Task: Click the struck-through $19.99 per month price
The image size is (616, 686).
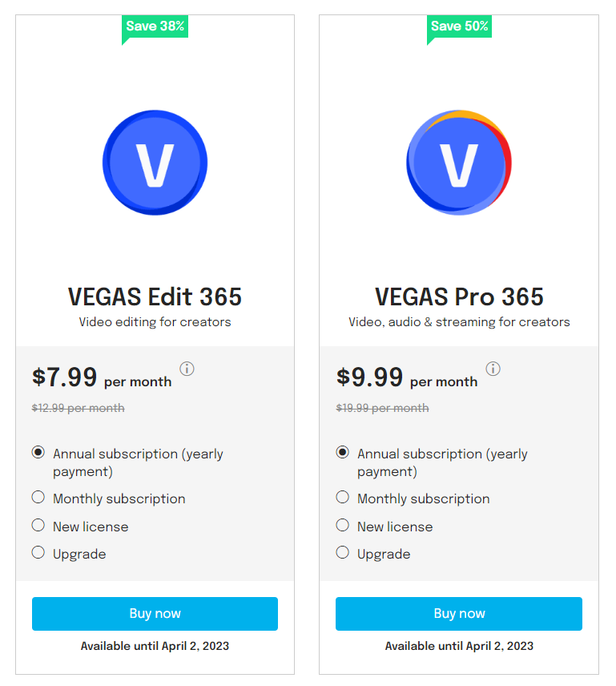Action: 383,408
